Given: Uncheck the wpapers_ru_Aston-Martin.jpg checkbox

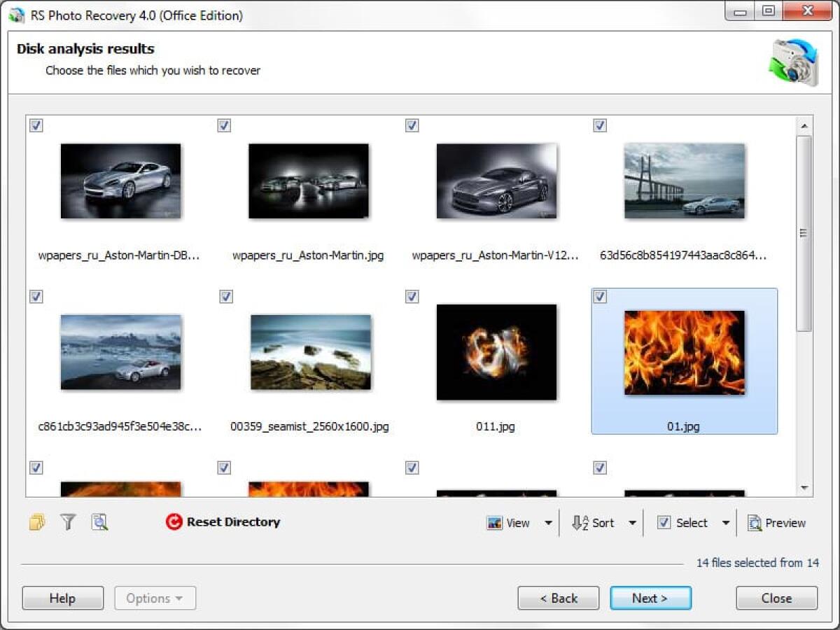Looking at the screenshot, I should pos(224,125).
